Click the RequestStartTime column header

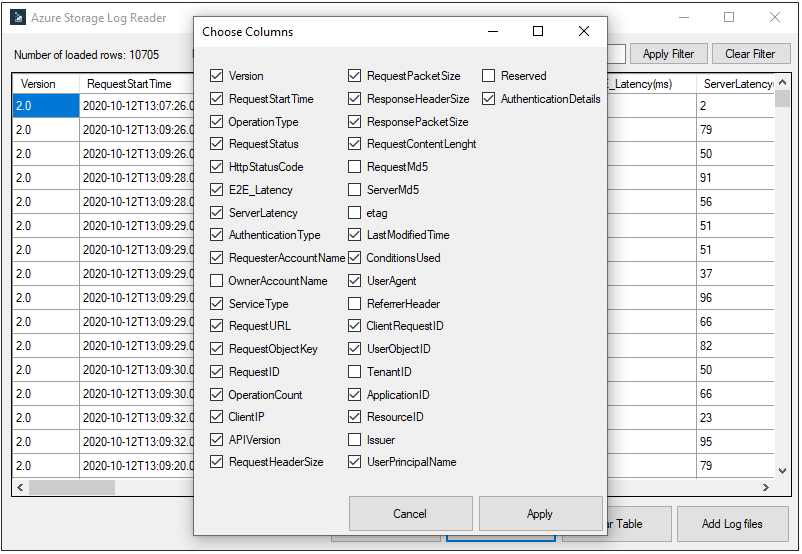137,84
